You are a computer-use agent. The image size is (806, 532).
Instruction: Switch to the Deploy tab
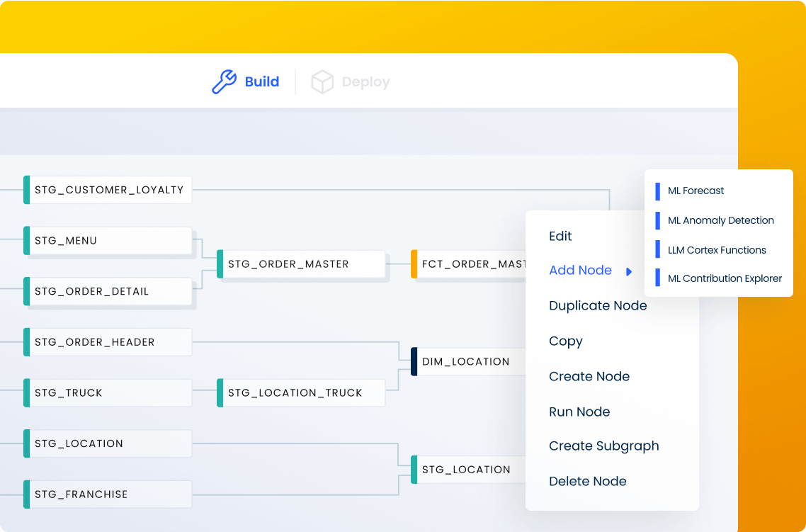[x=351, y=82]
